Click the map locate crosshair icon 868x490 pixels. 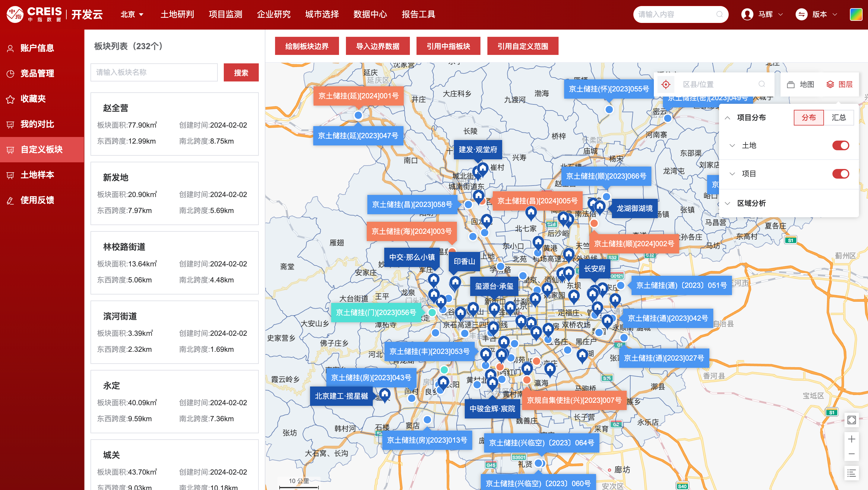pos(666,84)
